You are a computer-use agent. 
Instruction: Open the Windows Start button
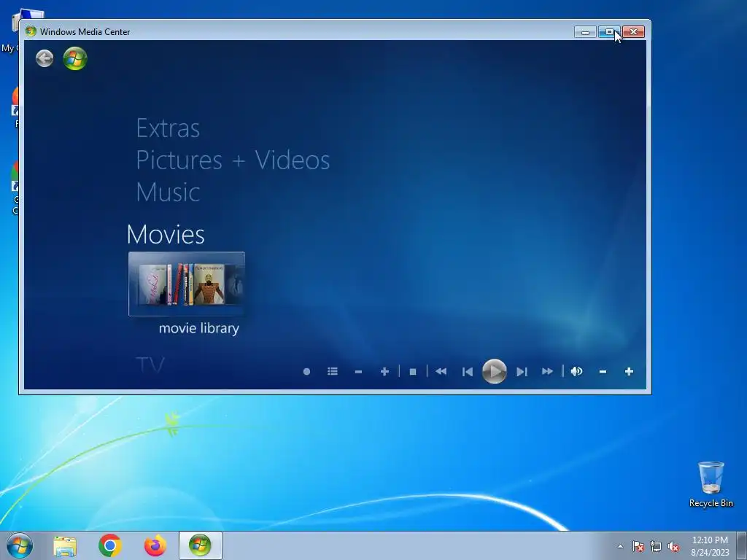[20, 545]
